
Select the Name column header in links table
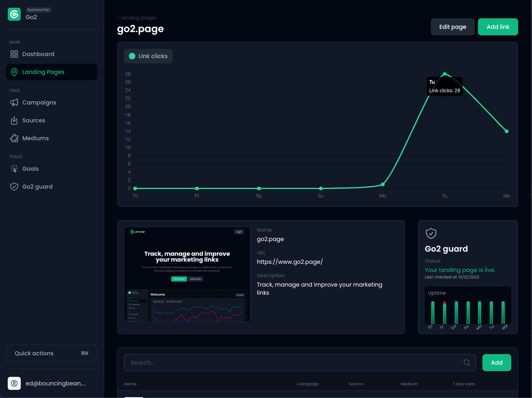[130, 384]
